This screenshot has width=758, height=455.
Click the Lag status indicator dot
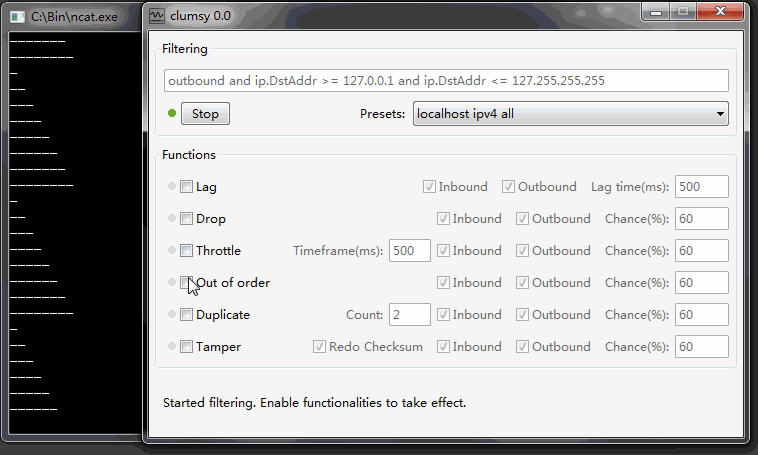tap(172, 186)
